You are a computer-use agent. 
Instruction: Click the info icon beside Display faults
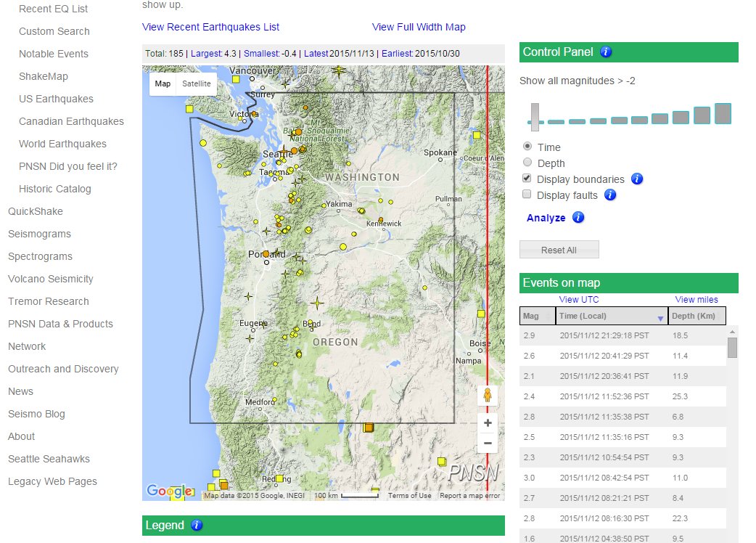610,195
